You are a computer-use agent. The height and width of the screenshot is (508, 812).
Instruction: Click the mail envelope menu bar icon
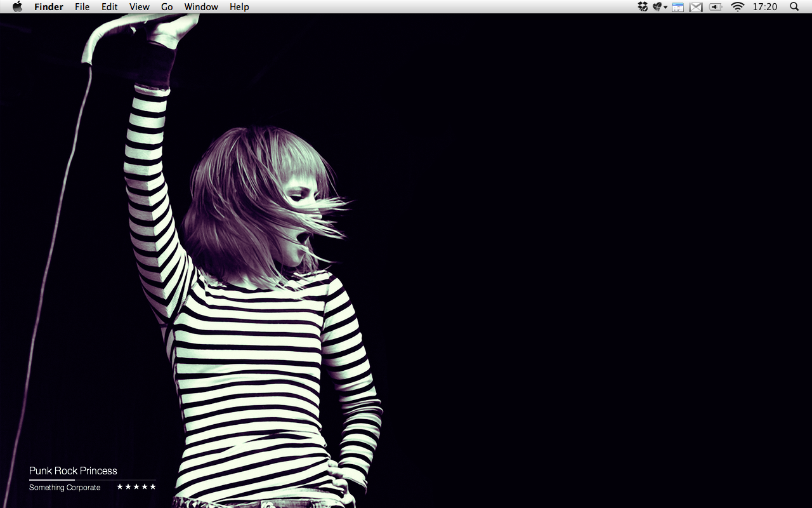(696, 7)
